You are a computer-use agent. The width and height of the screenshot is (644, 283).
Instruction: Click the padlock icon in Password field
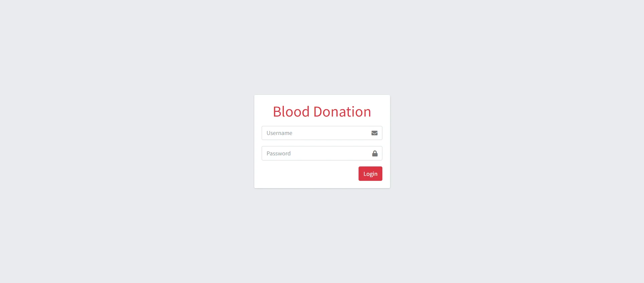375,153
